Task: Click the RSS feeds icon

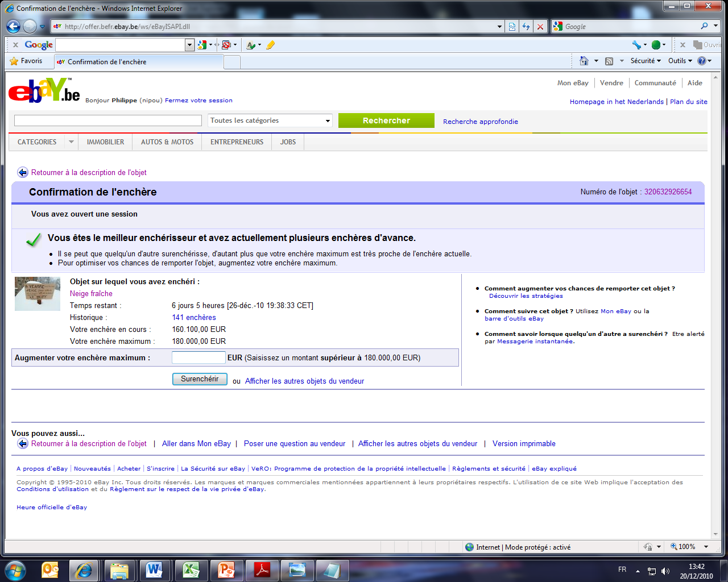Action: (x=609, y=61)
